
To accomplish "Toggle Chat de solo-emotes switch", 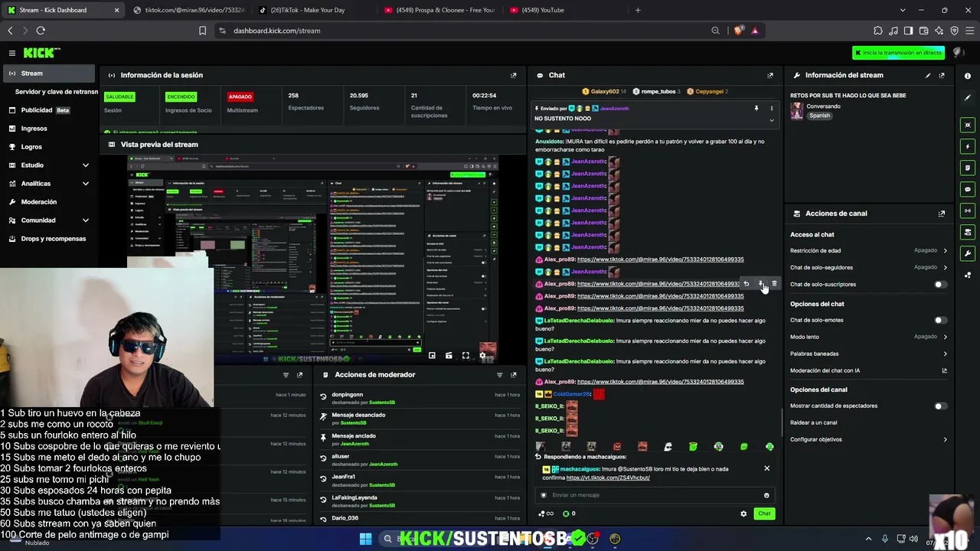I will click(940, 321).
